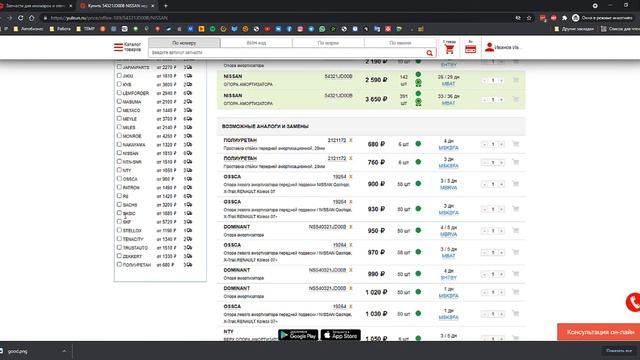The width and height of the screenshot is (640, 360).
Task: Tick the MONROE brand checkbox
Action: (x=119, y=135)
